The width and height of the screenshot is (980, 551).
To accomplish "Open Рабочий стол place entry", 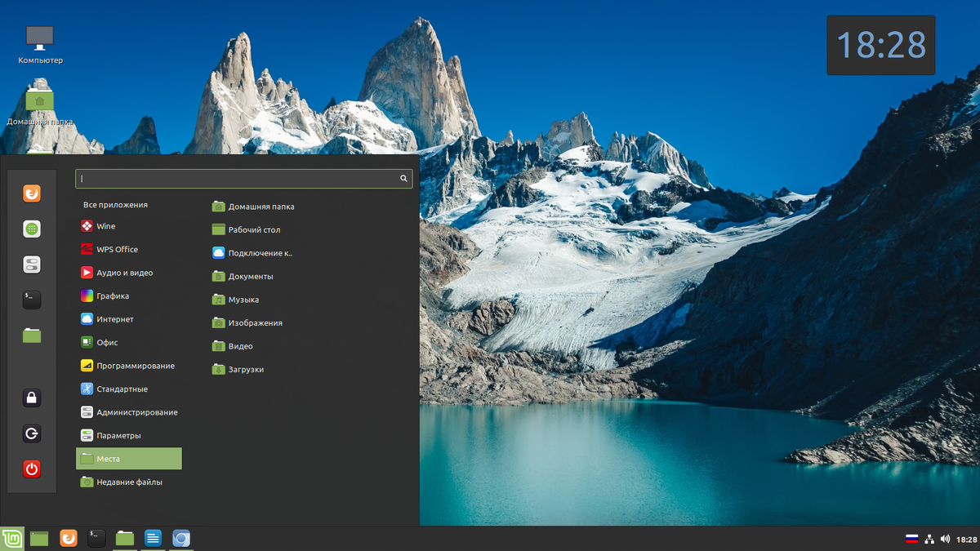I will tap(247, 230).
